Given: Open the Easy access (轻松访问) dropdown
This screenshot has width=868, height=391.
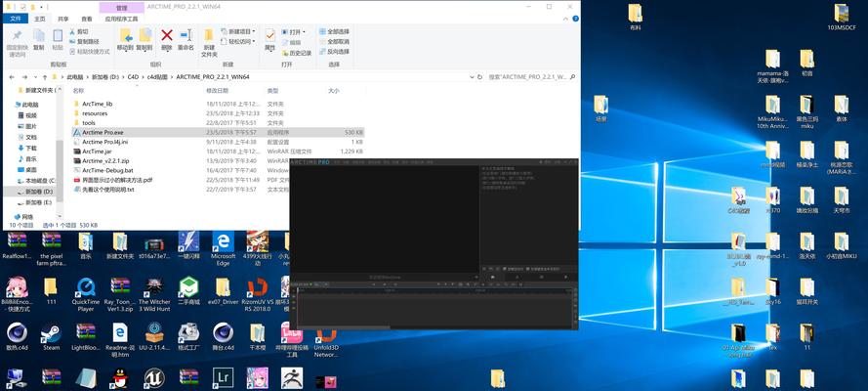Looking at the screenshot, I should click(x=238, y=41).
